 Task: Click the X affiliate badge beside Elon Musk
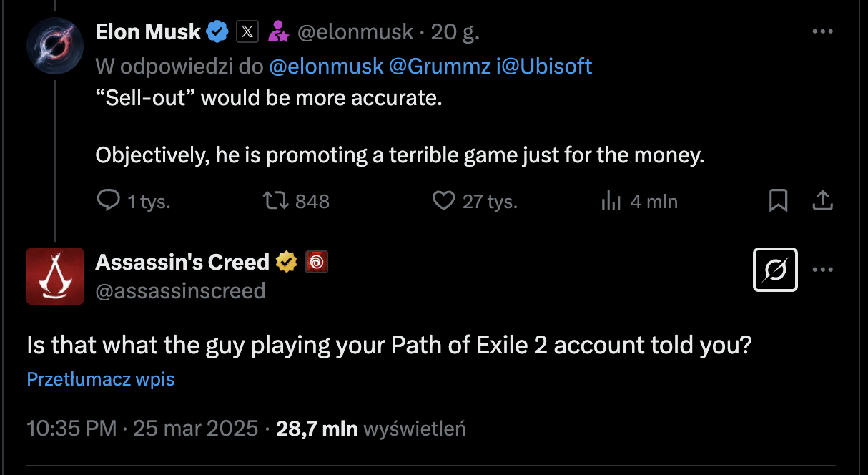click(x=247, y=31)
